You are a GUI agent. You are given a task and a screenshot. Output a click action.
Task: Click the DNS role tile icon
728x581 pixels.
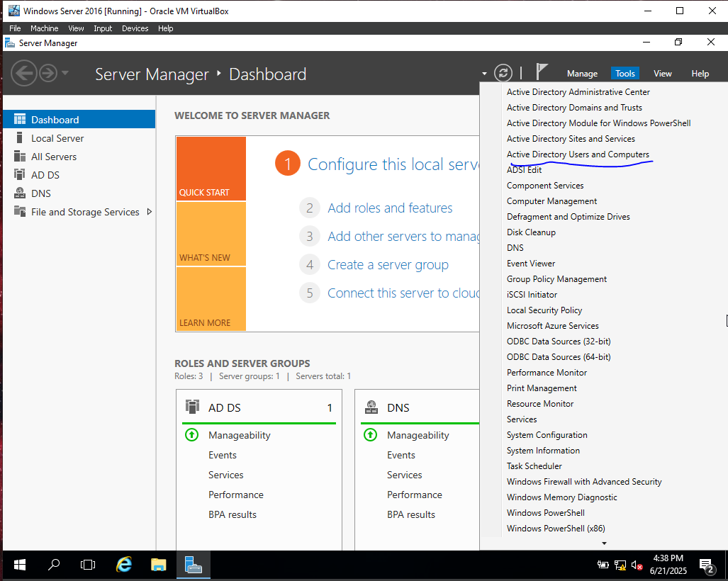point(371,407)
